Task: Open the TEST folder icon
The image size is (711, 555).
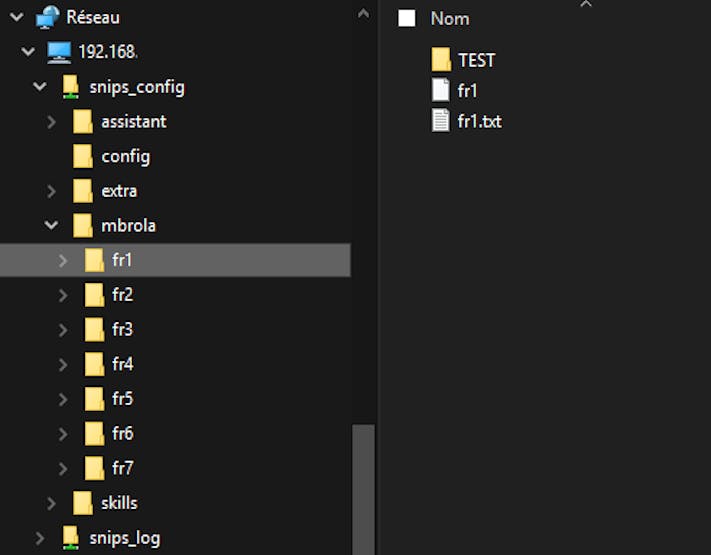Action: click(441, 59)
